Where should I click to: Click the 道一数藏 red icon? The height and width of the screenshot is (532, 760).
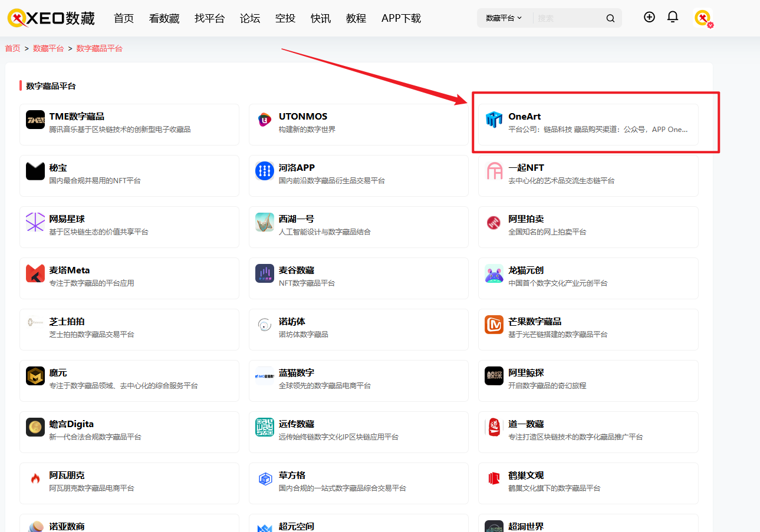click(x=494, y=427)
